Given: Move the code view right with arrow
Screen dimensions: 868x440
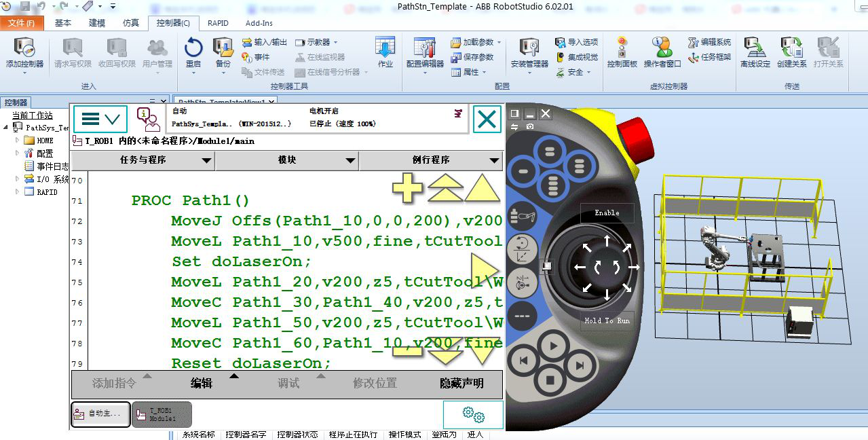Looking at the screenshot, I should tap(485, 270).
